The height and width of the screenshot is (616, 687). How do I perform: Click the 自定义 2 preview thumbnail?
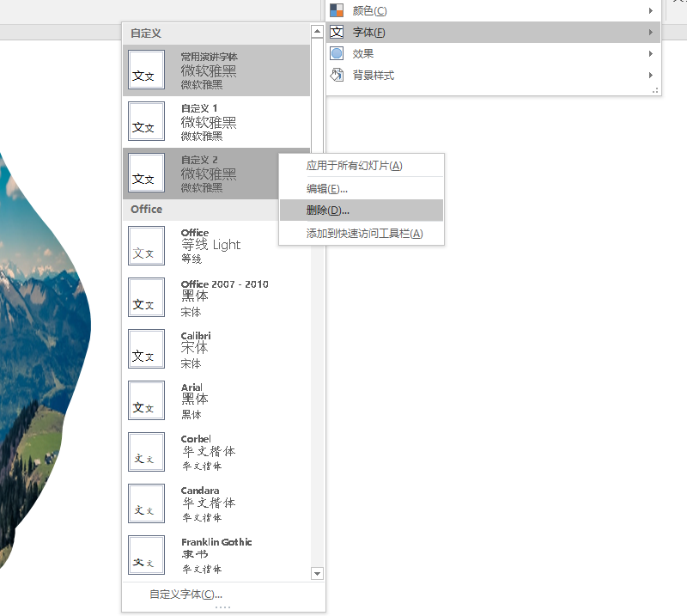[146, 173]
